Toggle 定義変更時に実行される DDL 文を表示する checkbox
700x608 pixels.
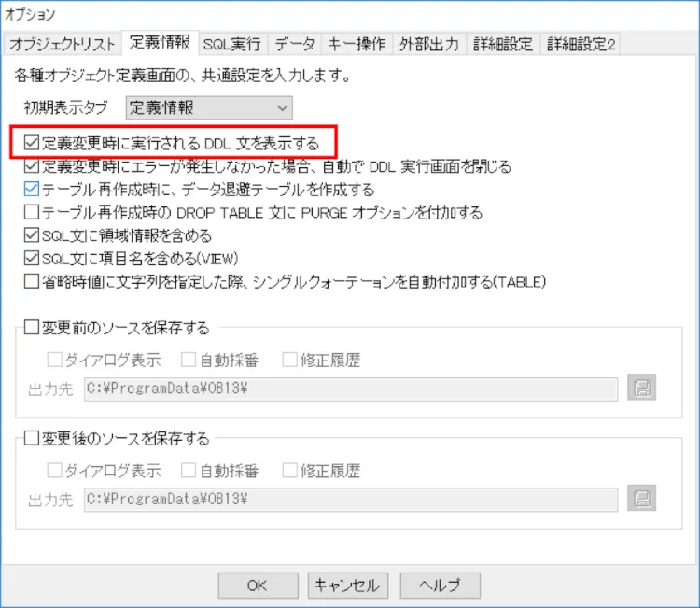(x=32, y=143)
